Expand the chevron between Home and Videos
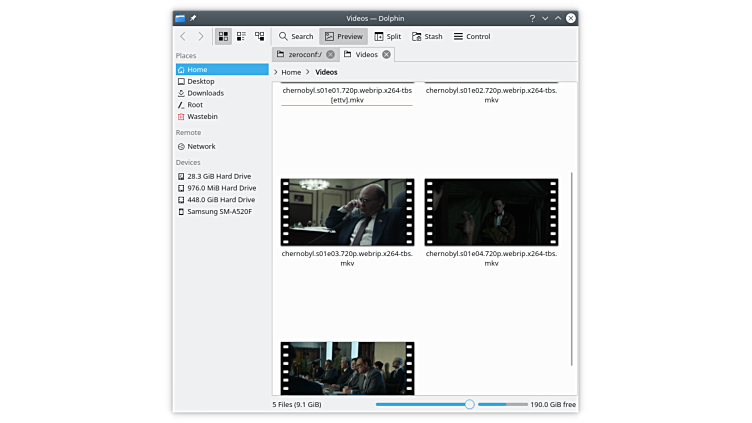The image size is (752, 423). pos(308,72)
